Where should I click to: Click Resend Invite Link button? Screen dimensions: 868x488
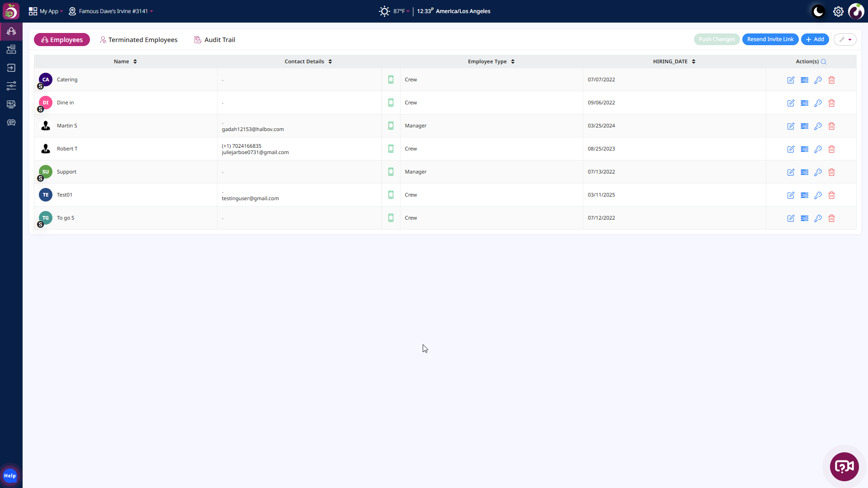coord(770,39)
